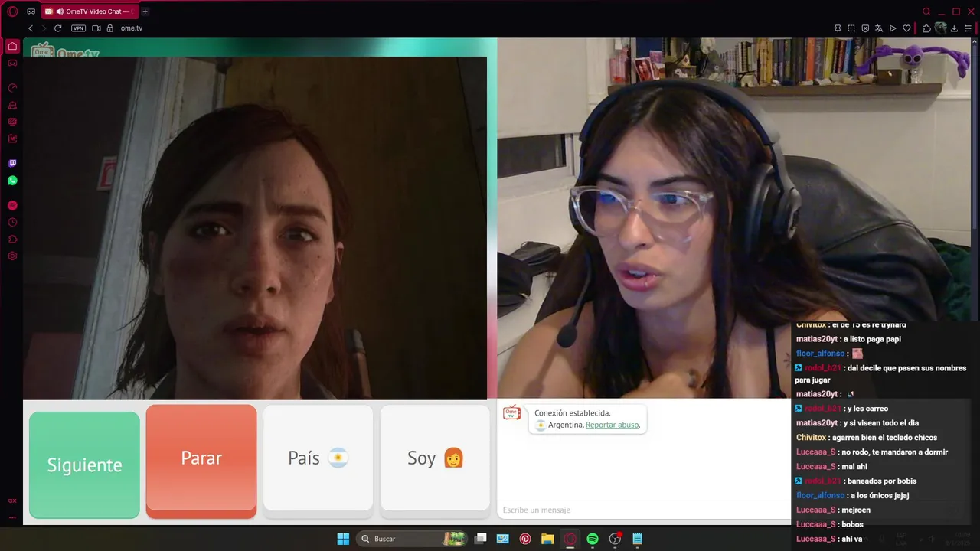Open the sidebar home icon

(x=12, y=46)
